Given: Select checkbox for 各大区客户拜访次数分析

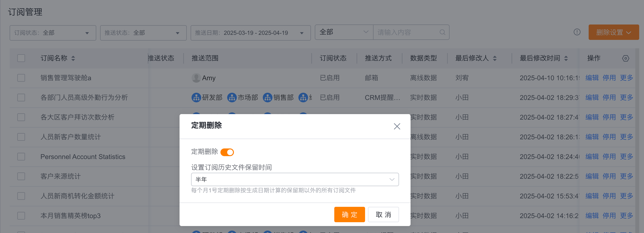Looking at the screenshot, I should (x=21, y=117).
